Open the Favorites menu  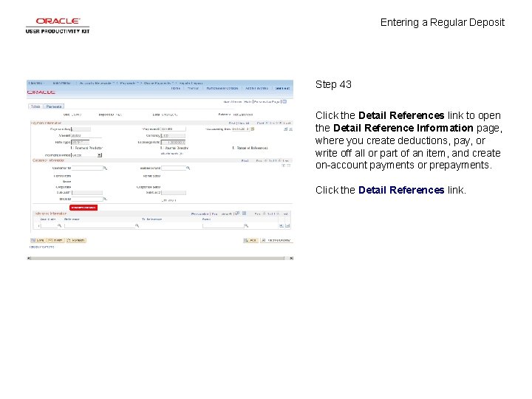(x=36, y=83)
